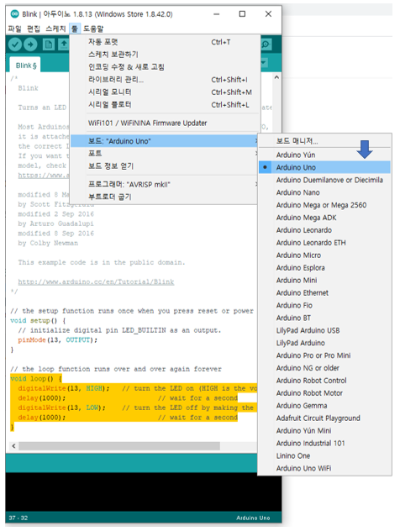Click the vertical scrollbar up arrow
The width and height of the screenshot is (400, 527).
[x=276, y=77]
